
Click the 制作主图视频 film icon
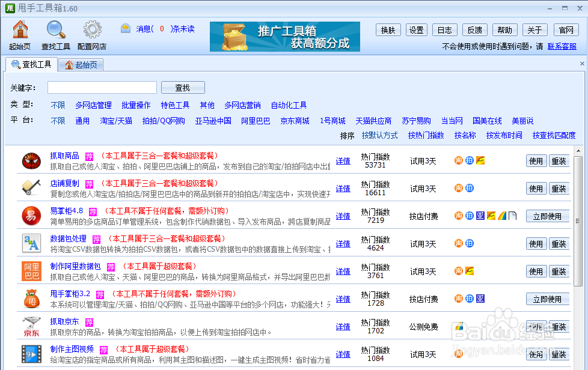pyautogui.click(x=31, y=354)
